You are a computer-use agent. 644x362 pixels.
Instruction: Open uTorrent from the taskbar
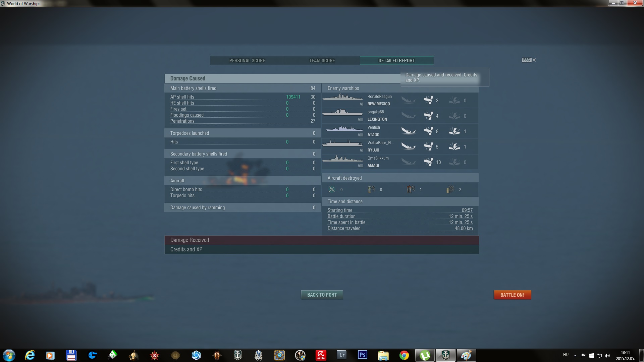click(x=425, y=355)
